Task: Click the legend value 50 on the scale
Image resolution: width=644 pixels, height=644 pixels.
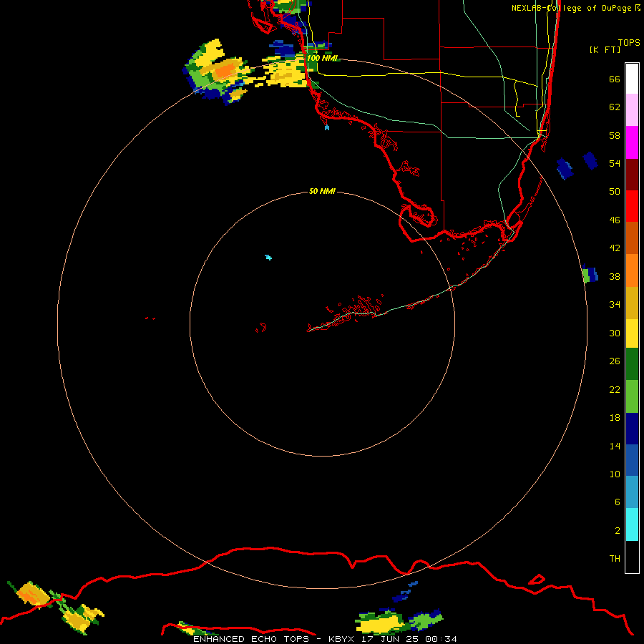Action: pyautogui.click(x=615, y=192)
